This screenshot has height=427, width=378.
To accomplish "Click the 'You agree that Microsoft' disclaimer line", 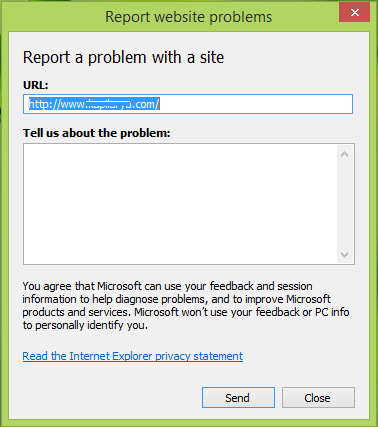I will [x=167, y=286].
